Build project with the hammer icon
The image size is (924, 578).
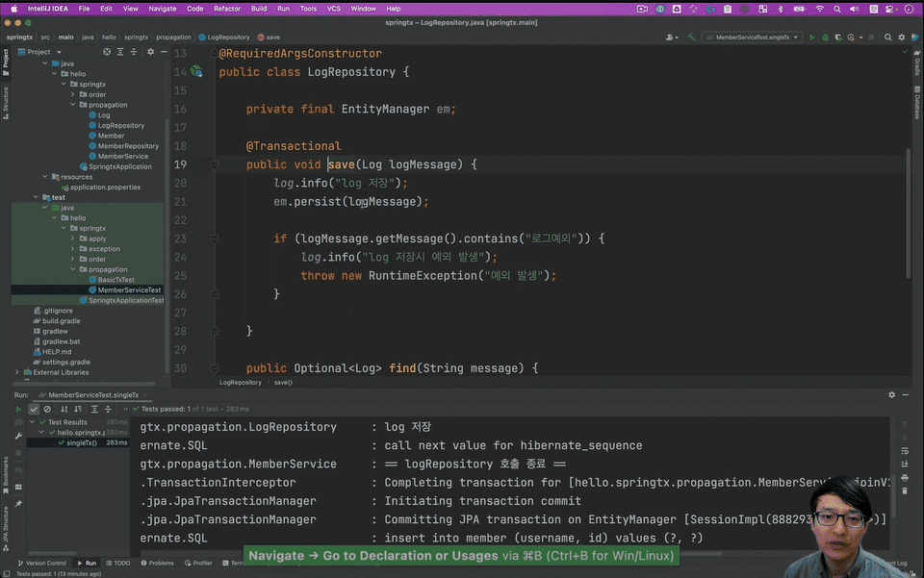[691, 38]
